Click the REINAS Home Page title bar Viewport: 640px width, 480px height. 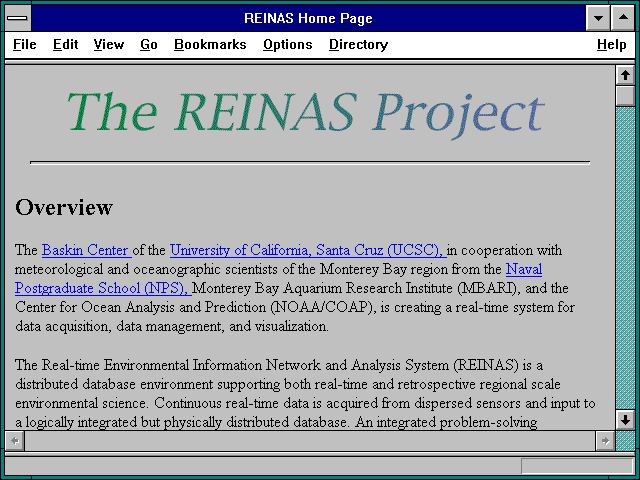(x=308, y=18)
